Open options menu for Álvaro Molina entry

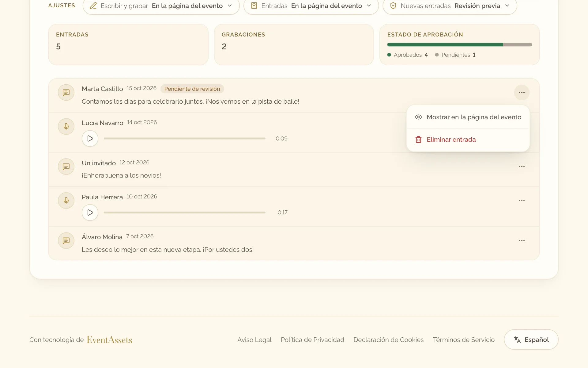click(x=522, y=241)
